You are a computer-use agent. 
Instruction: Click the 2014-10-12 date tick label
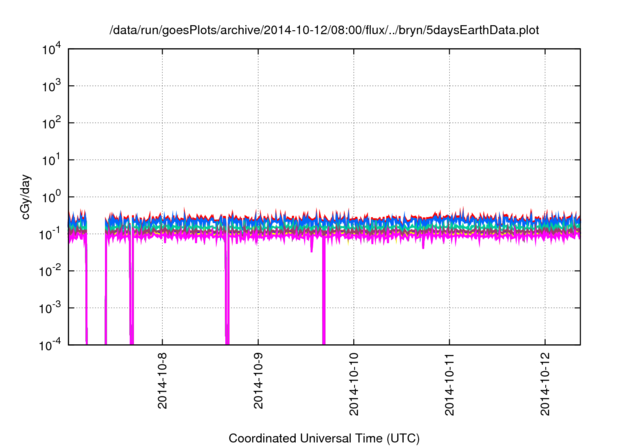coord(545,384)
